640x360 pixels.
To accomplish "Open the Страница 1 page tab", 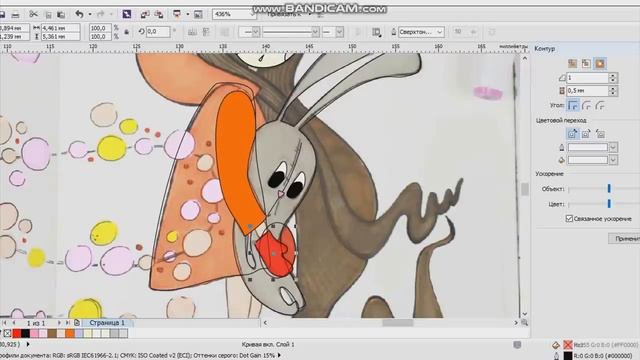I will (107, 322).
